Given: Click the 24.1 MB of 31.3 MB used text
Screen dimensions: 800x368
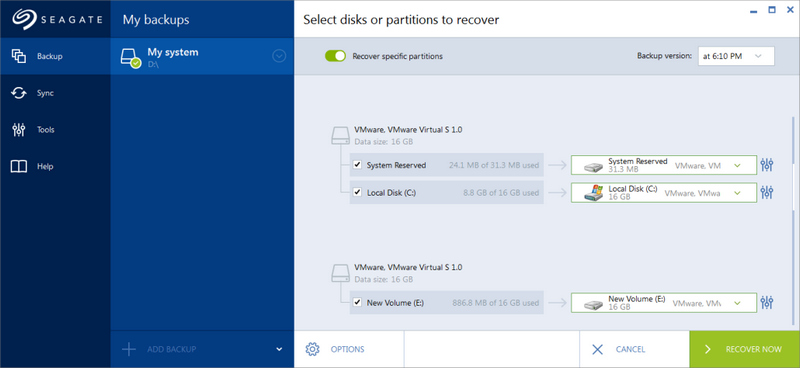Looking at the screenshot, I should click(494, 165).
